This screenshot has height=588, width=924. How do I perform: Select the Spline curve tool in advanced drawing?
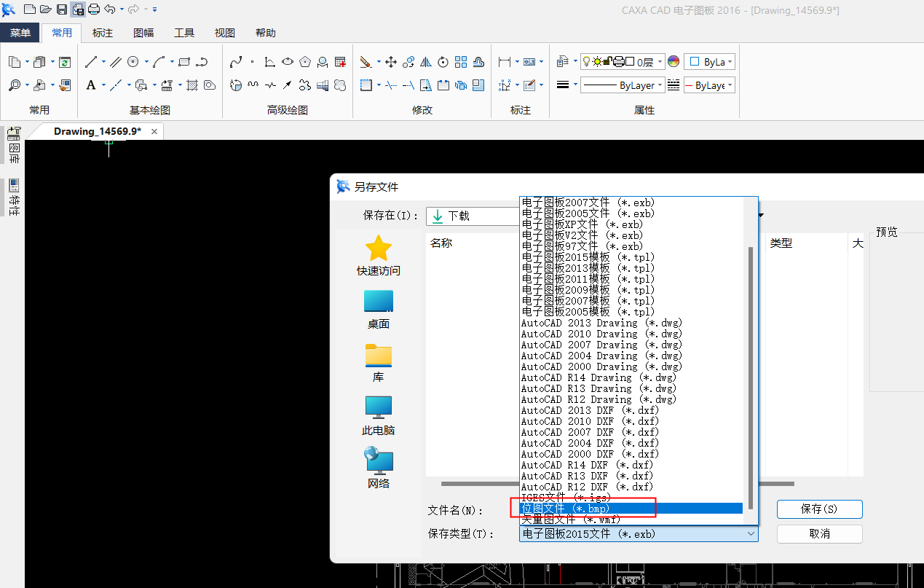coord(236,62)
